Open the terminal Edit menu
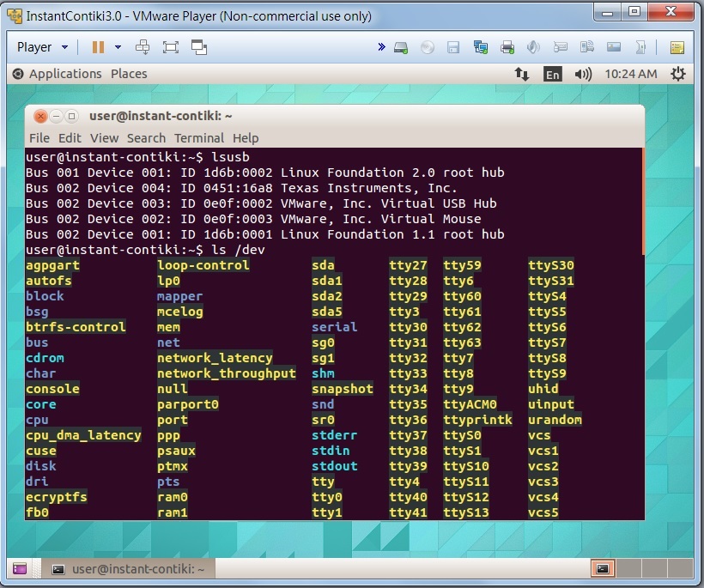This screenshot has width=704, height=588. [70, 138]
